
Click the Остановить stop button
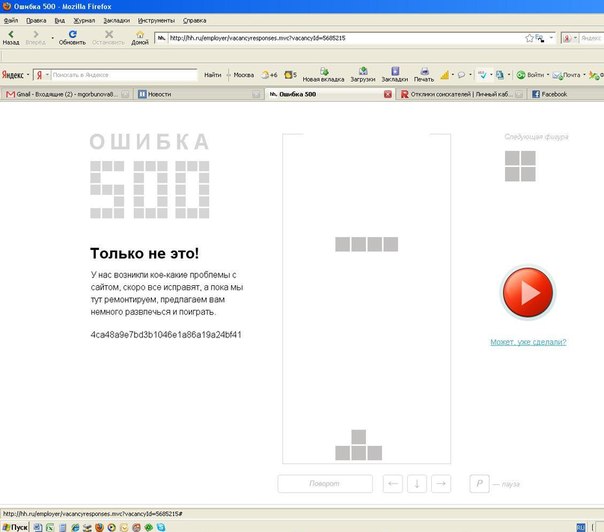tap(108, 37)
